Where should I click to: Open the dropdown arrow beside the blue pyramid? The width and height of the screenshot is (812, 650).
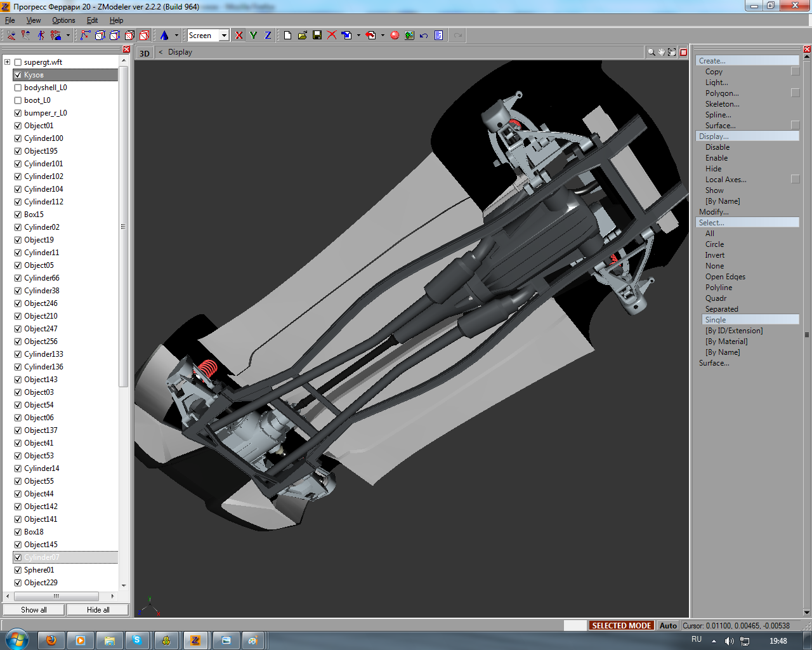pyautogui.click(x=176, y=36)
